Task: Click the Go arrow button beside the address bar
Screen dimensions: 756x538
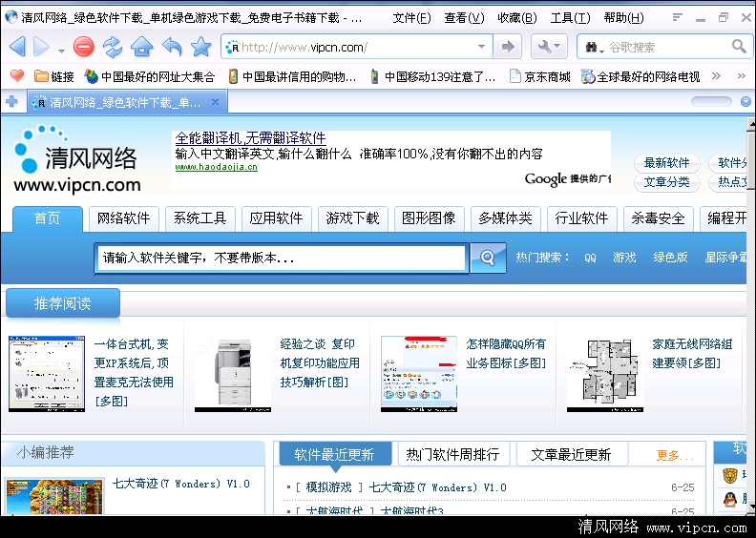Action: pos(508,47)
